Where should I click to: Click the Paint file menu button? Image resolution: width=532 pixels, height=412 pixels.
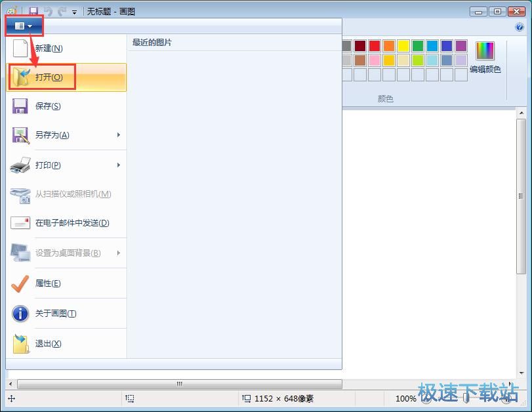(24, 26)
